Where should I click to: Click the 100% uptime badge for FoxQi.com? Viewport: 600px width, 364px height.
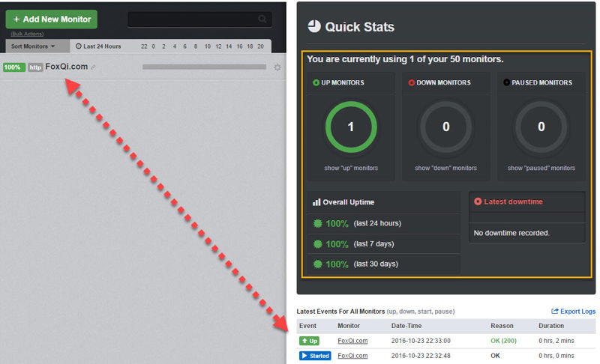pos(13,67)
